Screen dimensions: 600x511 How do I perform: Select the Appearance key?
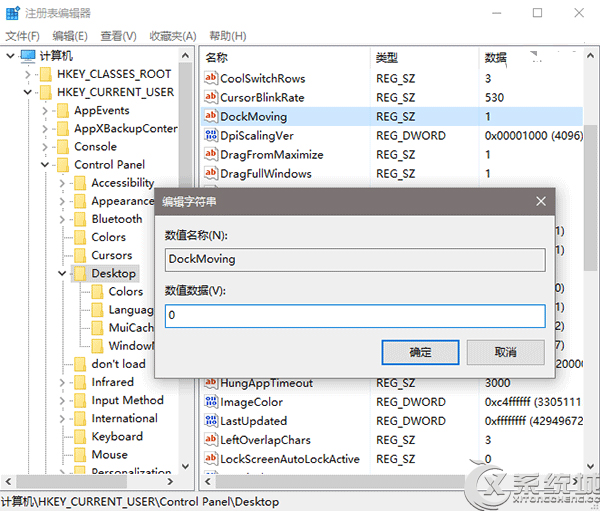tap(122, 201)
